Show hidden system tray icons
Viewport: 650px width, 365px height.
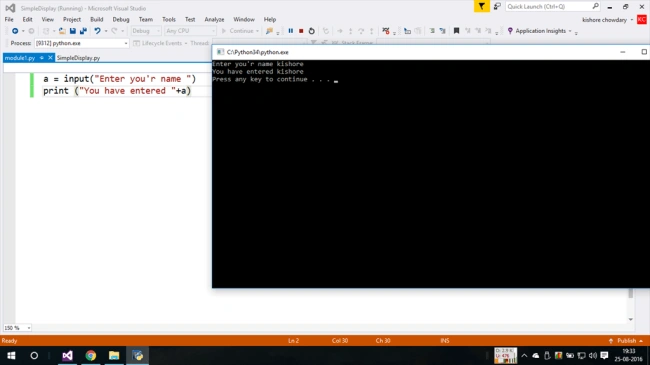524,355
